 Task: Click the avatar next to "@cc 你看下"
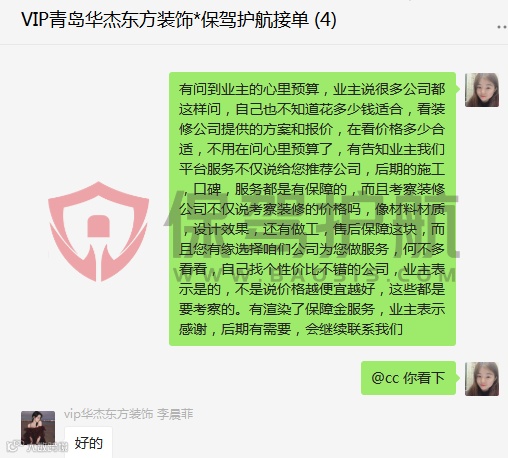[x=482, y=379]
